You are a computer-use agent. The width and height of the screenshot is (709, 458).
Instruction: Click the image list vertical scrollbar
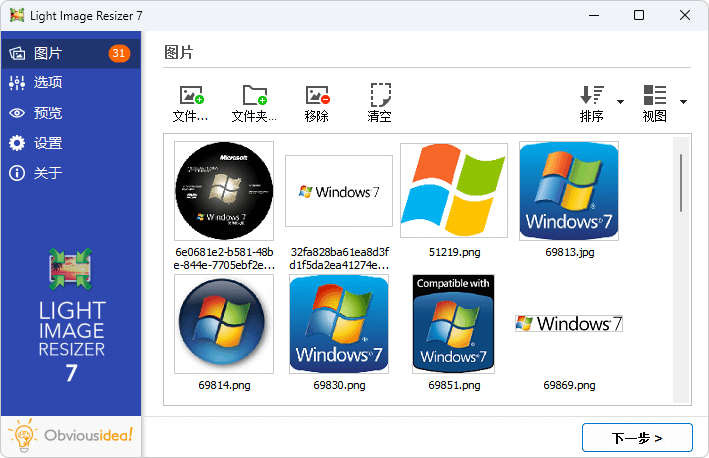coord(681,183)
